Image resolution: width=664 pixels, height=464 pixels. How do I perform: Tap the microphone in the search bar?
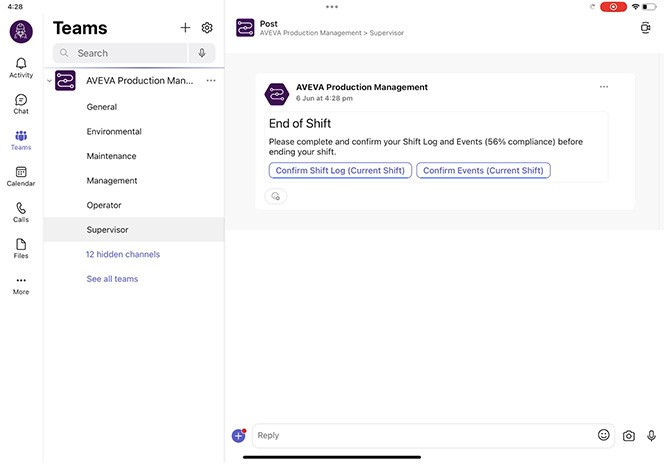[202, 53]
